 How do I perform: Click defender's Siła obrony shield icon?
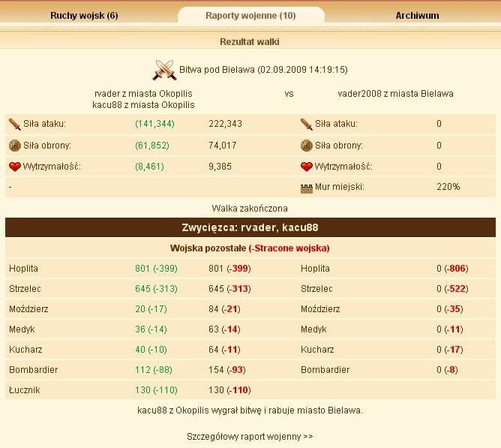click(307, 146)
